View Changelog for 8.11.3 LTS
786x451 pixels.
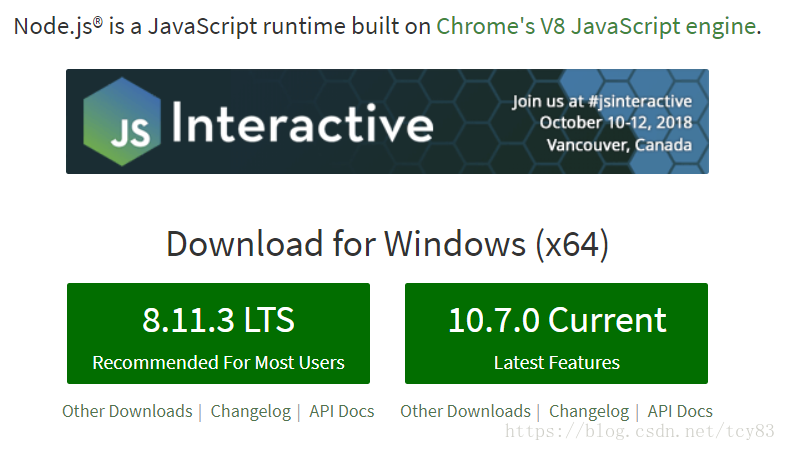(x=251, y=412)
